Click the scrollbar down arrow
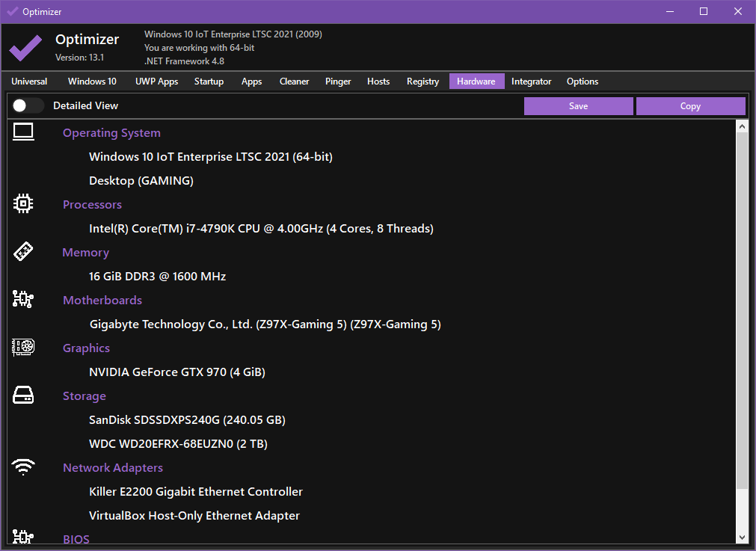756x551 pixels. pyautogui.click(x=742, y=537)
